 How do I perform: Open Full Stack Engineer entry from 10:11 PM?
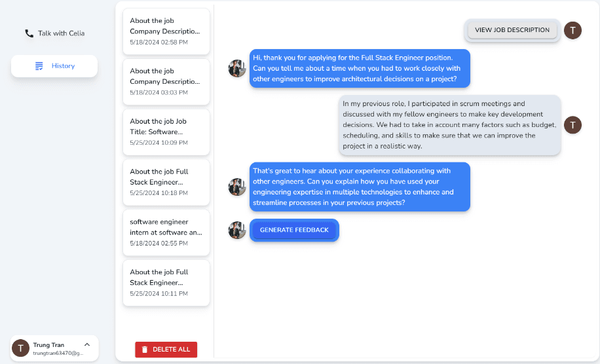click(x=166, y=283)
